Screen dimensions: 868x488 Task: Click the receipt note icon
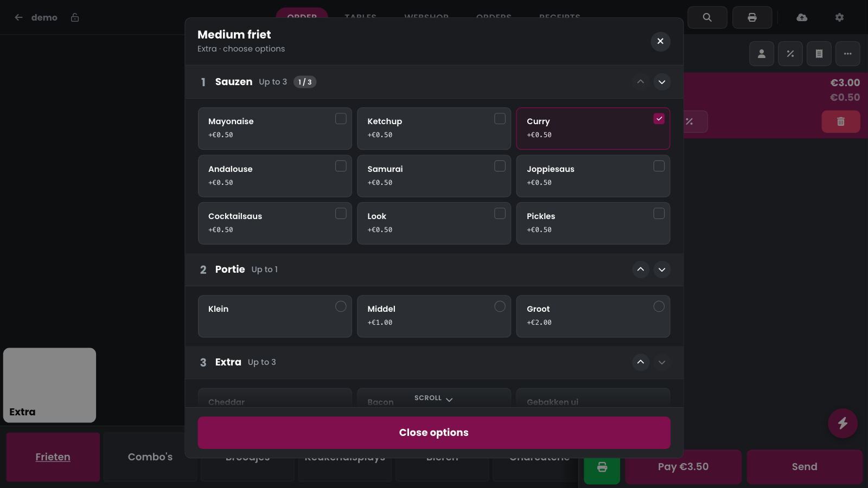point(819,54)
